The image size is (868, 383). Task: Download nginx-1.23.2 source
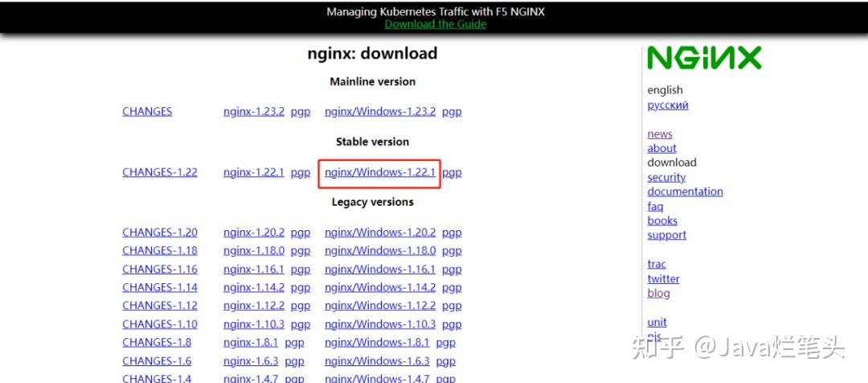point(254,111)
